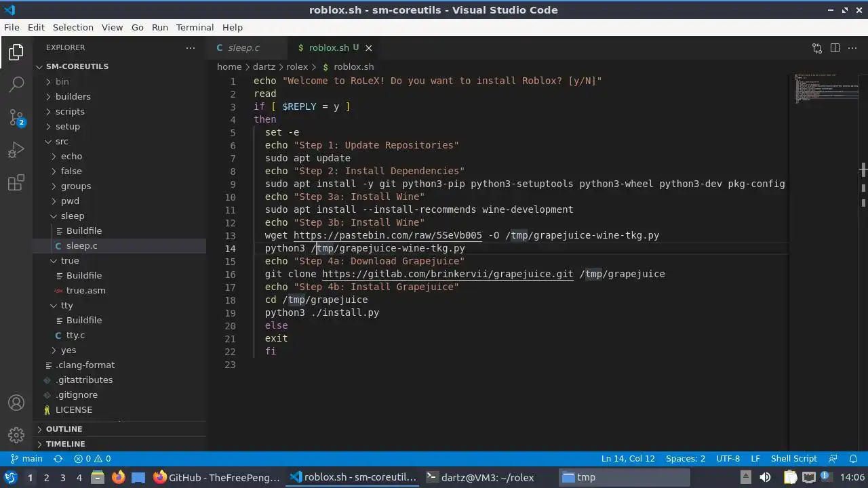Open true.asm in the file tree
868x488 pixels.
coord(119,290)
